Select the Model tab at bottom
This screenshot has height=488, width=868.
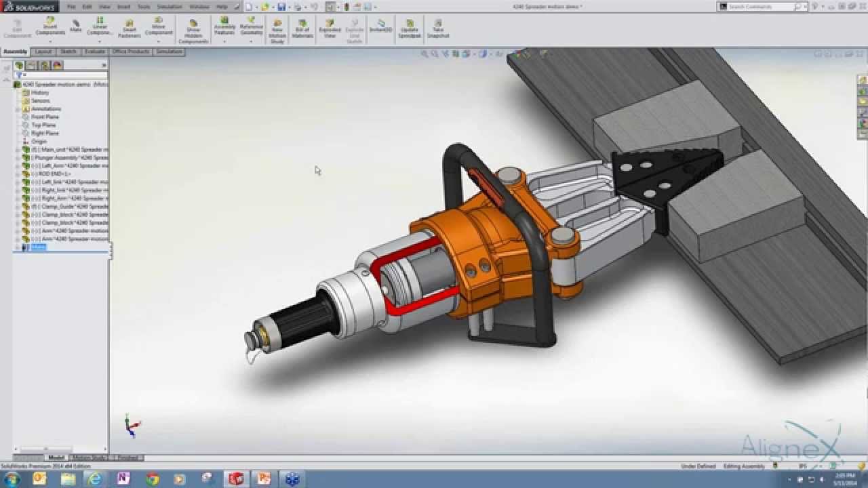pos(56,457)
